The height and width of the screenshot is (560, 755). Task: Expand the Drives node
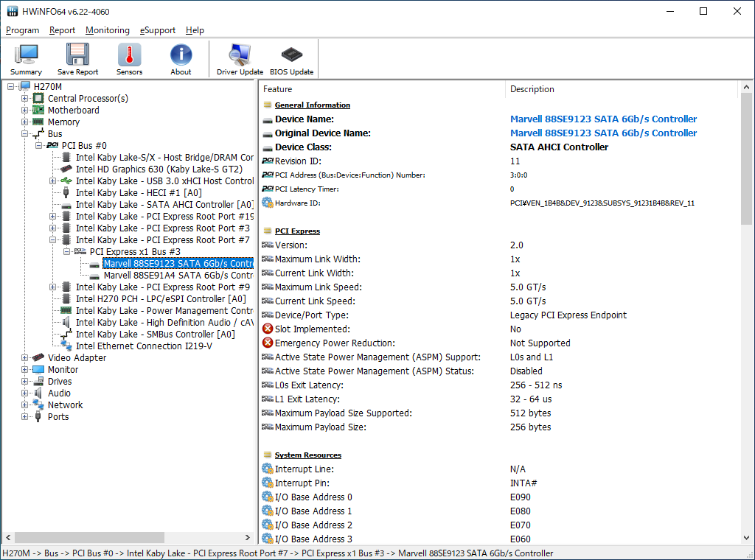pos(24,381)
